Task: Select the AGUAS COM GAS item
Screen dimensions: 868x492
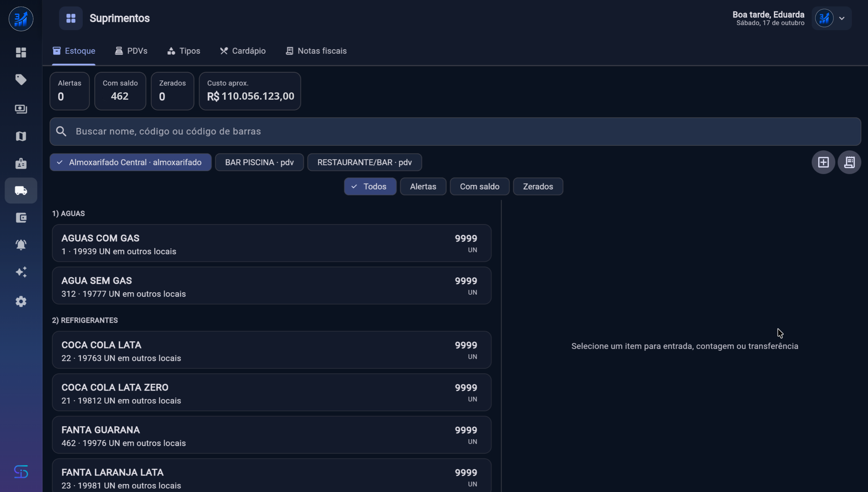Action: (x=272, y=243)
